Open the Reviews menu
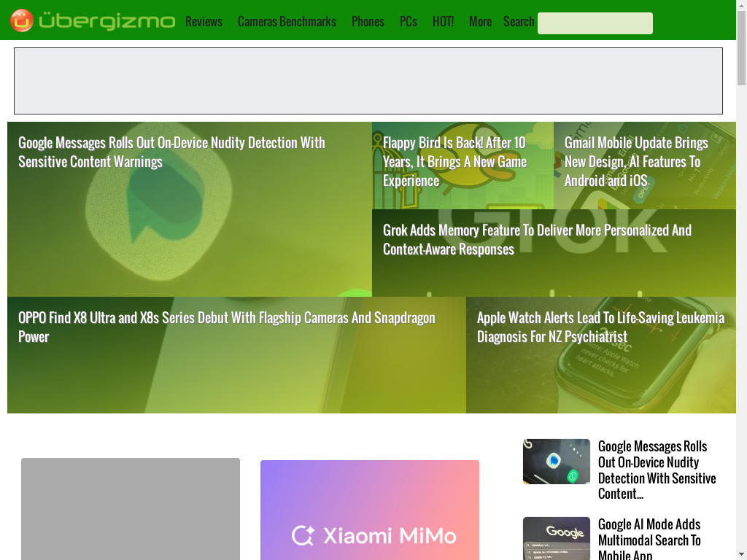 point(204,21)
